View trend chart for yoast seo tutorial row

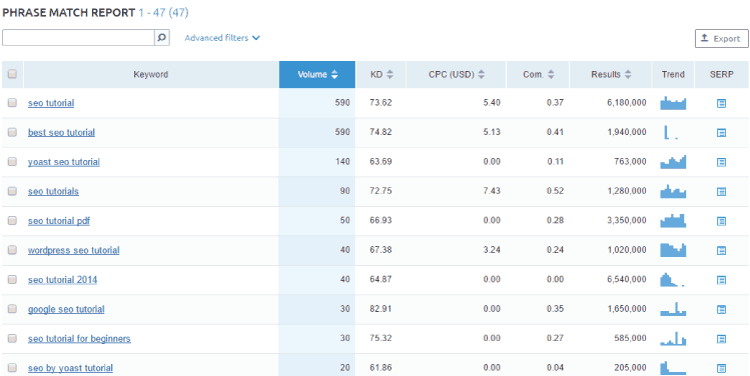[x=673, y=162]
